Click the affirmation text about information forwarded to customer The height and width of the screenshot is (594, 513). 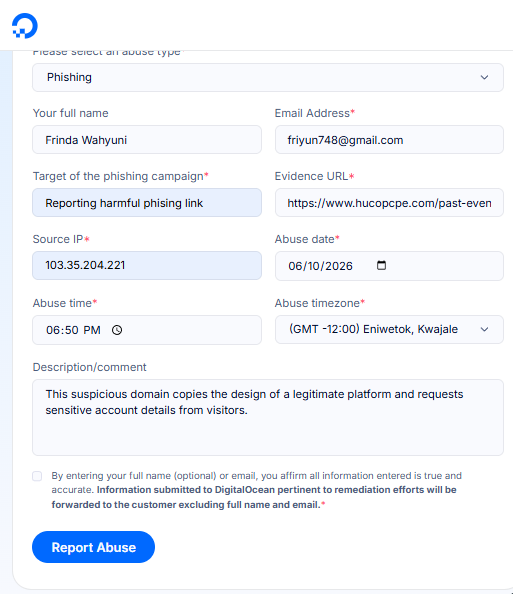(256, 490)
